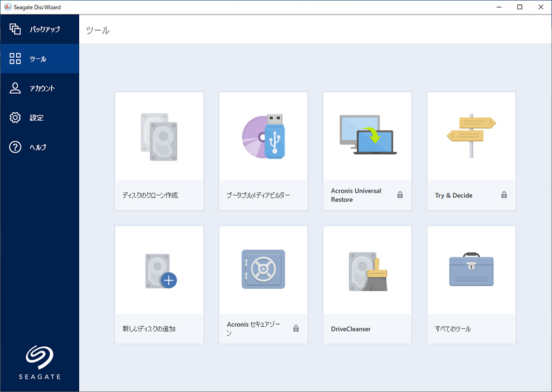Click the all tools toolbox icon
The height and width of the screenshot is (392, 552).
[471, 269]
